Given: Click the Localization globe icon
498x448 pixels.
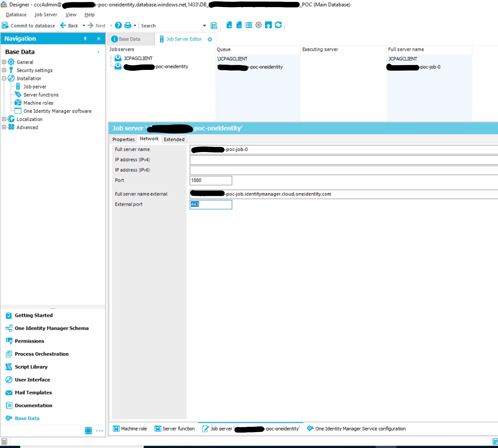Looking at the screenshot, I should (x=11, y=119).
